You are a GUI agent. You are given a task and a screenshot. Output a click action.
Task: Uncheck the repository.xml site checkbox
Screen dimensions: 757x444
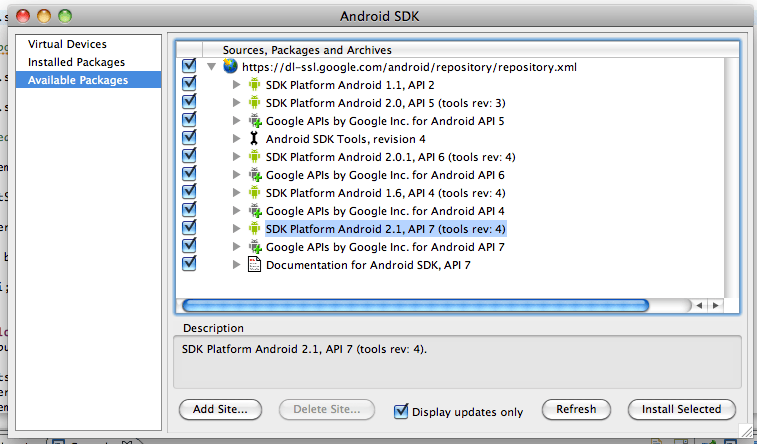(x=189, y=66)
